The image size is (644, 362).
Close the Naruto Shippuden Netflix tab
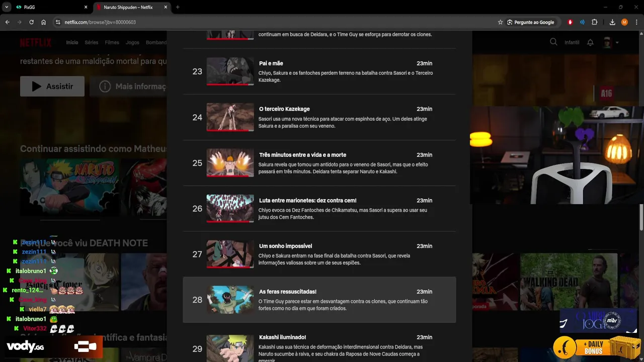point(166,7)
